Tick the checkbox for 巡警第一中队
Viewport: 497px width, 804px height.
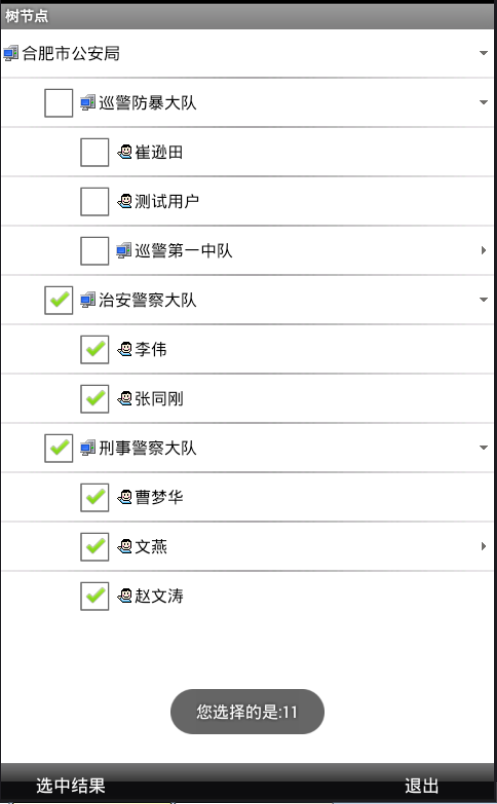coord(94,251)
